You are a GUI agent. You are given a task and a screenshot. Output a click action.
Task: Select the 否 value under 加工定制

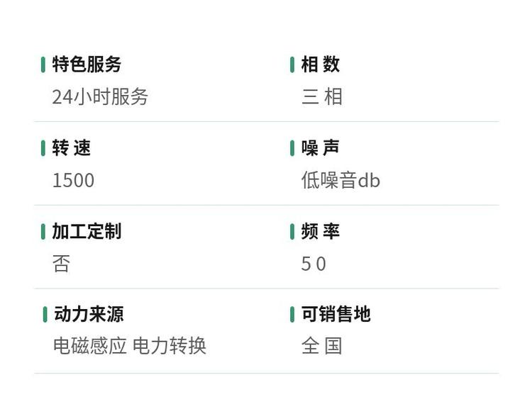point(62,264)
